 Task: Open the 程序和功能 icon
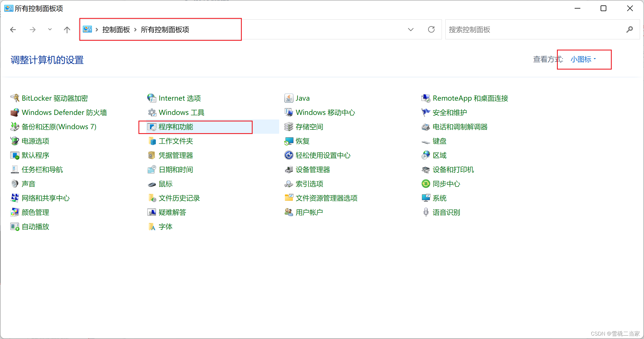[152, 127]
